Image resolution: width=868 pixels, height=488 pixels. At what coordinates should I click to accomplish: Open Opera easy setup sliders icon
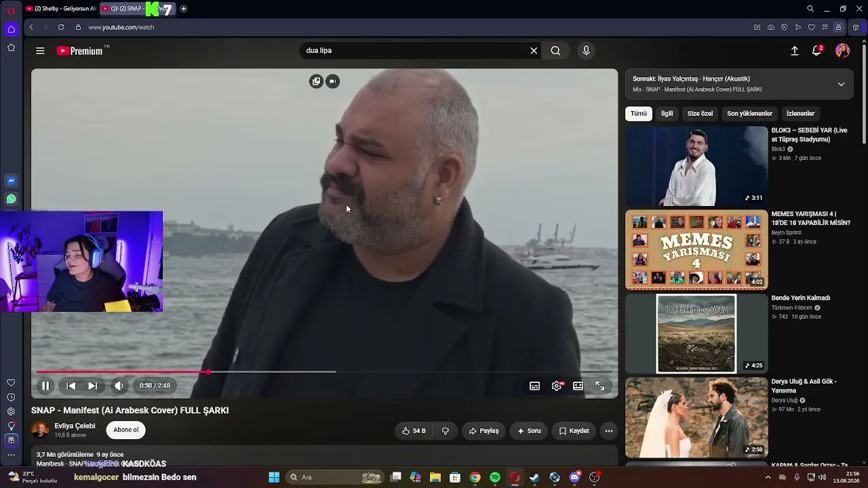click(x=825, y=27)
